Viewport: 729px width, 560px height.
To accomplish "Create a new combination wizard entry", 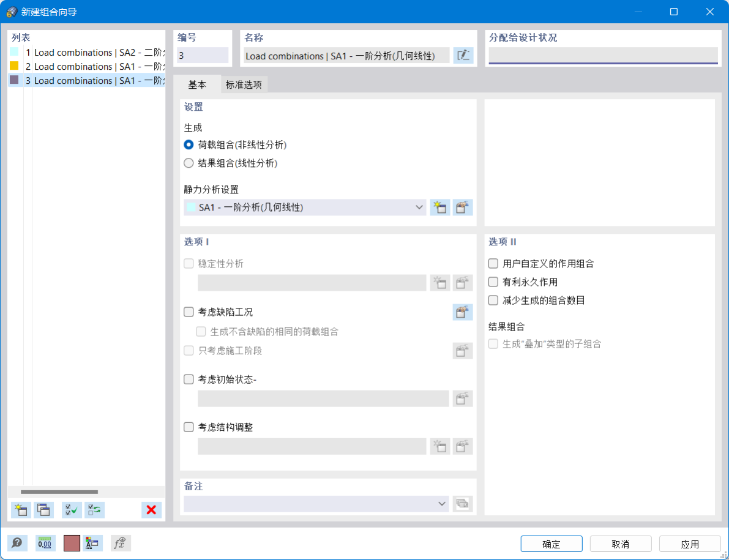I will click(20, 510).
